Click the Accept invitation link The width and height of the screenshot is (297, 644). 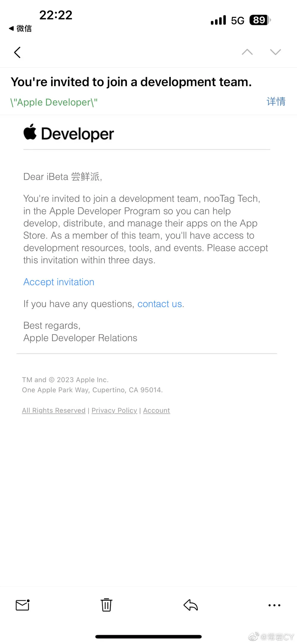pos(59,282)
